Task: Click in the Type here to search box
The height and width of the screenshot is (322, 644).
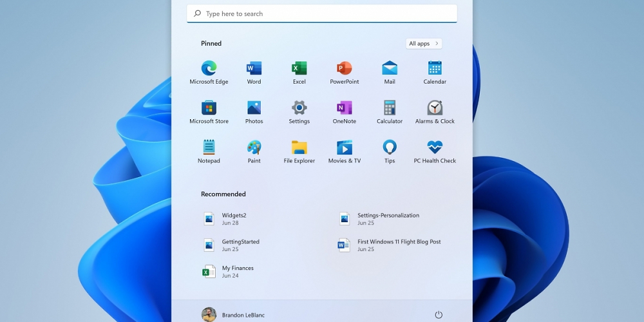Action: coord(322,14)
